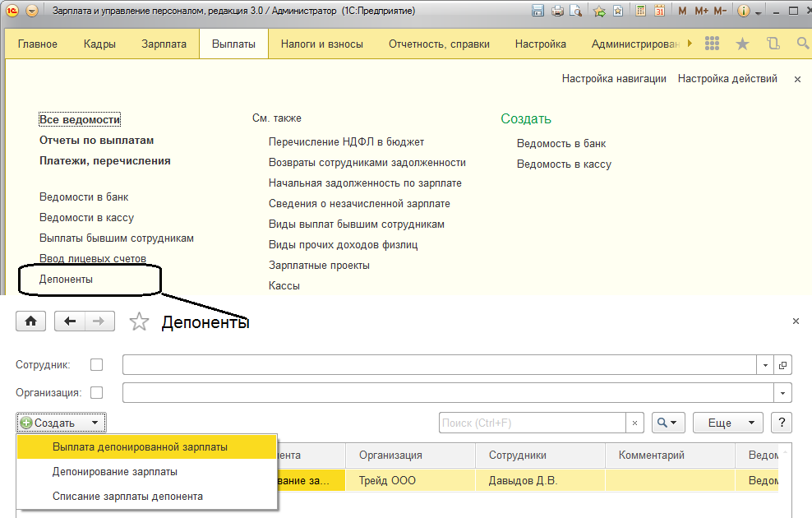Click the Home button icon
This screenshot has width=812, height=518.
(31, 321)
